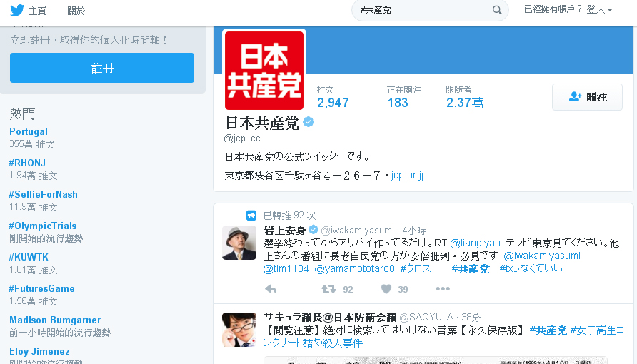Click the 38分 tweet timestamp
This screenshot has height=364, width=637.
coord(471,317)
